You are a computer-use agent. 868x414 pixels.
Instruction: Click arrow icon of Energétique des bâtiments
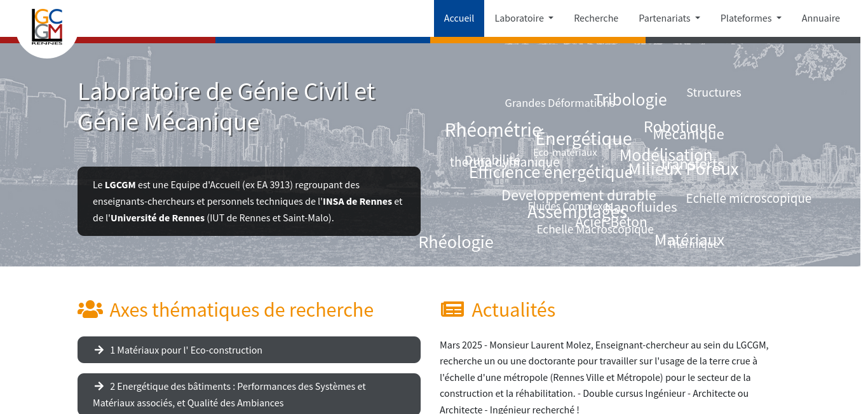99,386
